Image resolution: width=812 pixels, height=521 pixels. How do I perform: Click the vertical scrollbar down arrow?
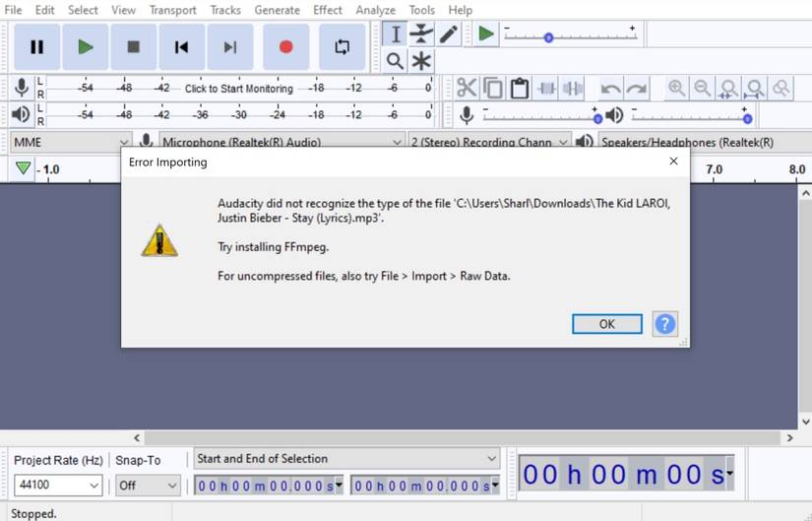click(805, 422)
